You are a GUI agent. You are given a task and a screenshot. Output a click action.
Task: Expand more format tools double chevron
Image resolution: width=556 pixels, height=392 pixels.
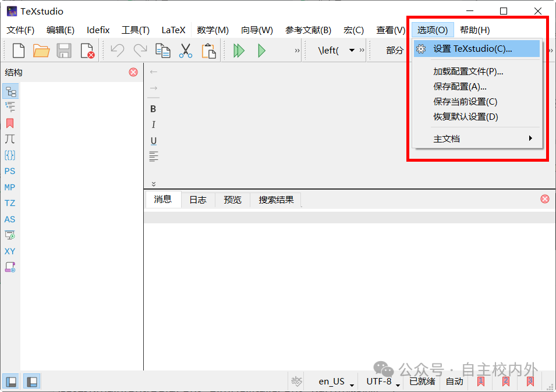(x=154, y=184)
